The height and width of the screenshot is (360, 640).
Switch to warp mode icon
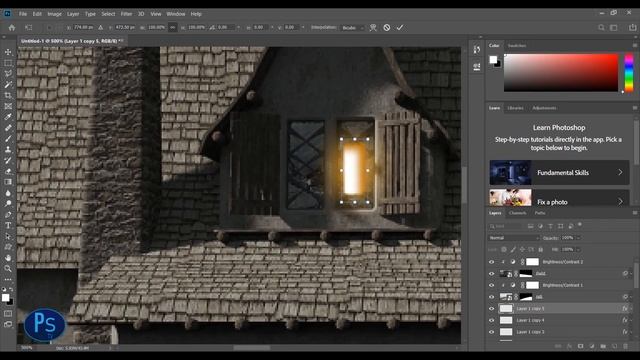[373, 27]
